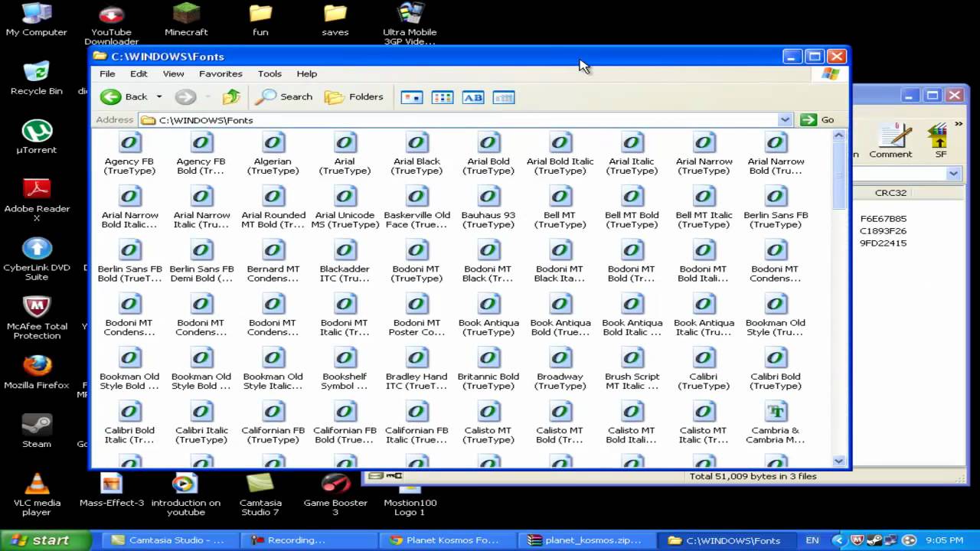Image resolution: width=980 pixels, height=551 pixels.
Task: Click scrollbar down arrow in Fonts window
Action: (x=838, y=461)
